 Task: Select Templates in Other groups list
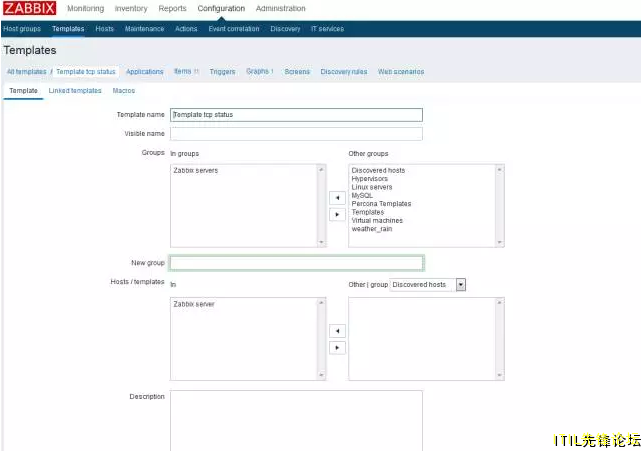tap(368, 212)
